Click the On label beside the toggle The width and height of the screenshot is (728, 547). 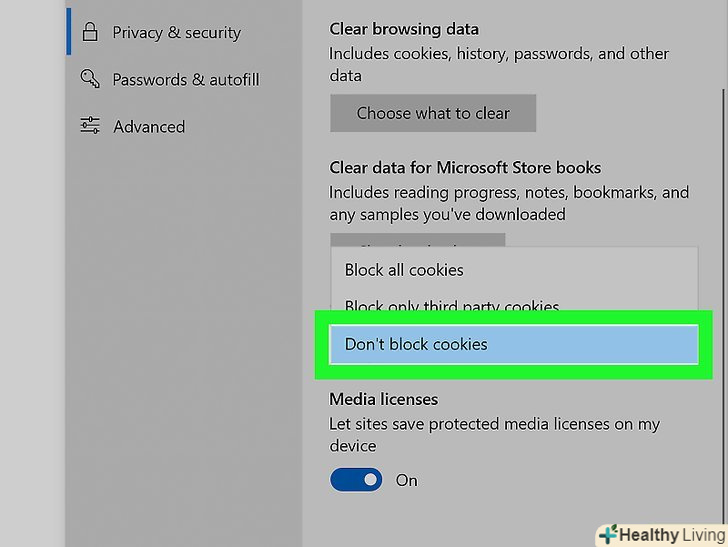(407, 480)
